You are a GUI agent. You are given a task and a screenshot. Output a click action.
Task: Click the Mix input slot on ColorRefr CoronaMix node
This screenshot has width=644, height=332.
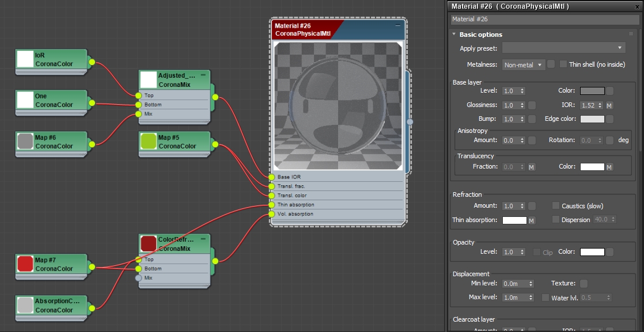pyautogui.click(x=138, y=278)
